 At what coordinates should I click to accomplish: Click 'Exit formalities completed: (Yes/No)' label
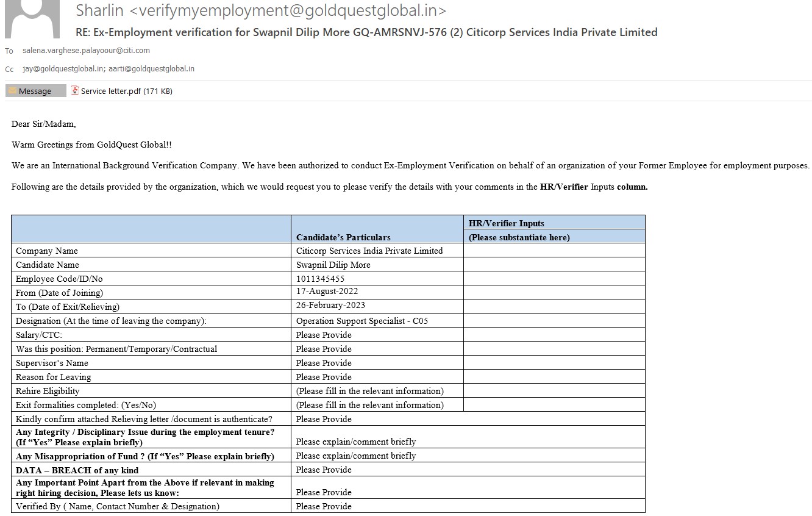click(x=86, y=405)
